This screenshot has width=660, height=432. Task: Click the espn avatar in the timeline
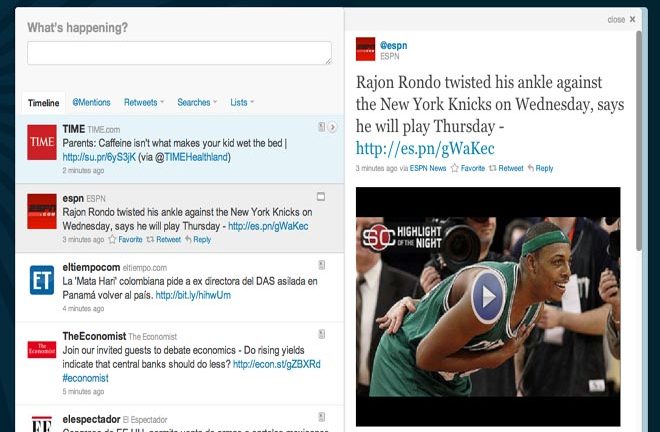pyautogui.click(x=42, y=211)
